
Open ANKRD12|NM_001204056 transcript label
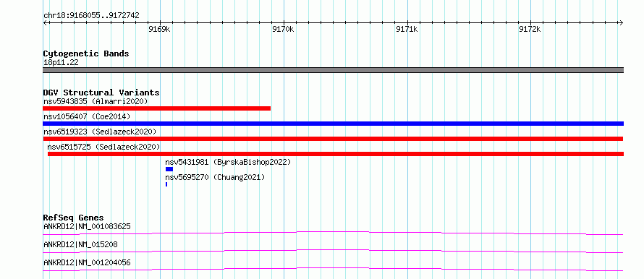click(x=87, y=262)
